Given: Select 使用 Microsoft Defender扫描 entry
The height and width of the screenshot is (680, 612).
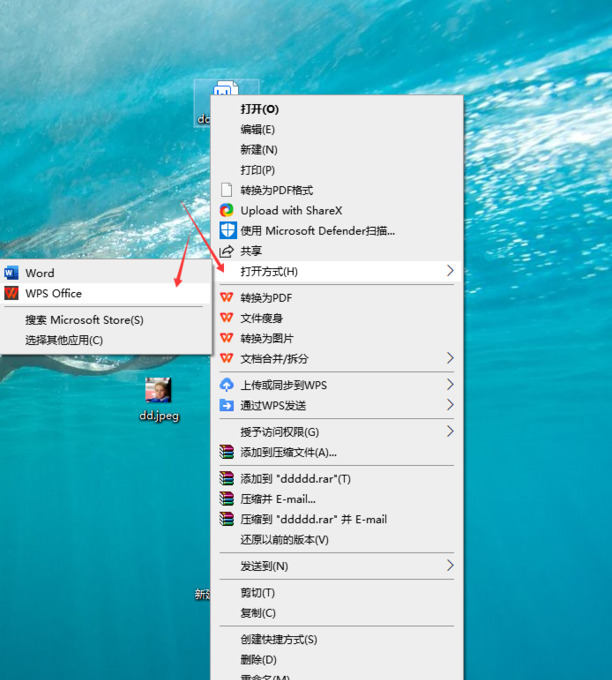Looking at the screenshot, I should point(337,231).
